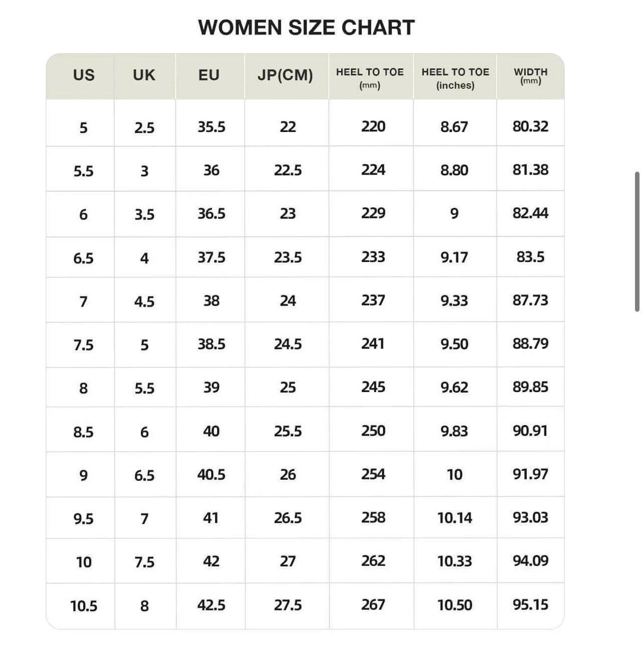Select the US column header

[83, 75]
